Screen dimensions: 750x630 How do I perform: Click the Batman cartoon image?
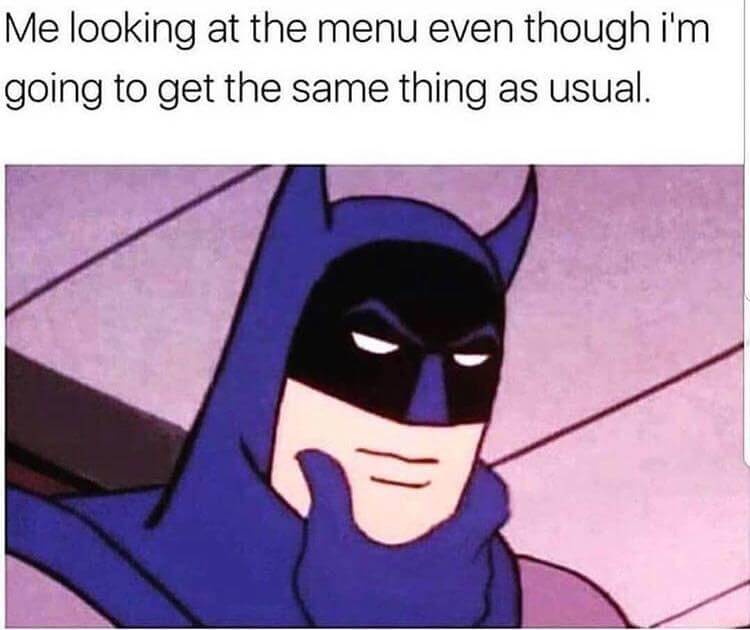[375, 396]
